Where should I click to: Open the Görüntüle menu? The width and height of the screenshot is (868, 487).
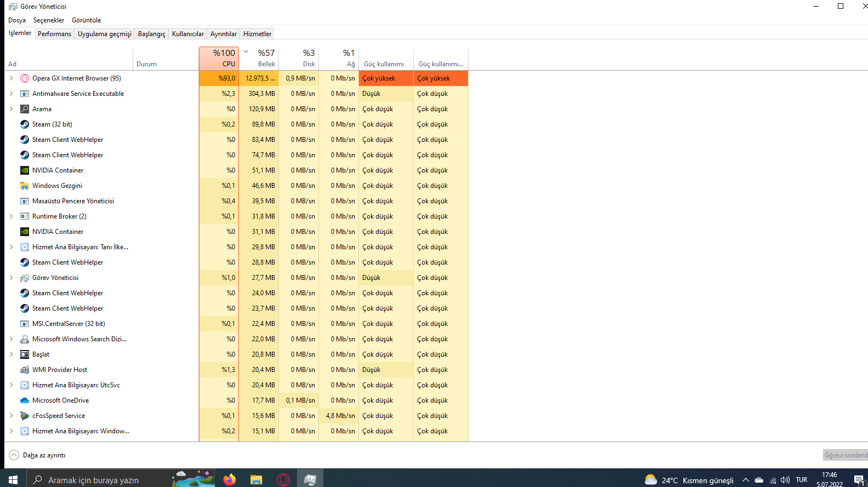click(x=87, y=20)
